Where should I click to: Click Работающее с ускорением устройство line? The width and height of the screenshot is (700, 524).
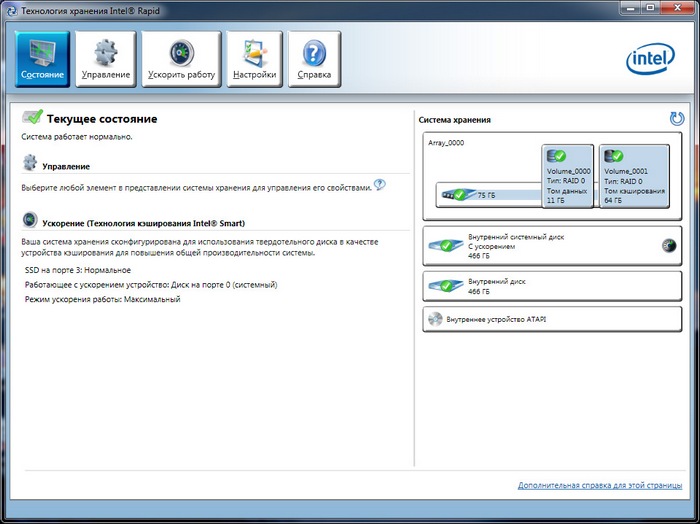[151, 284]
